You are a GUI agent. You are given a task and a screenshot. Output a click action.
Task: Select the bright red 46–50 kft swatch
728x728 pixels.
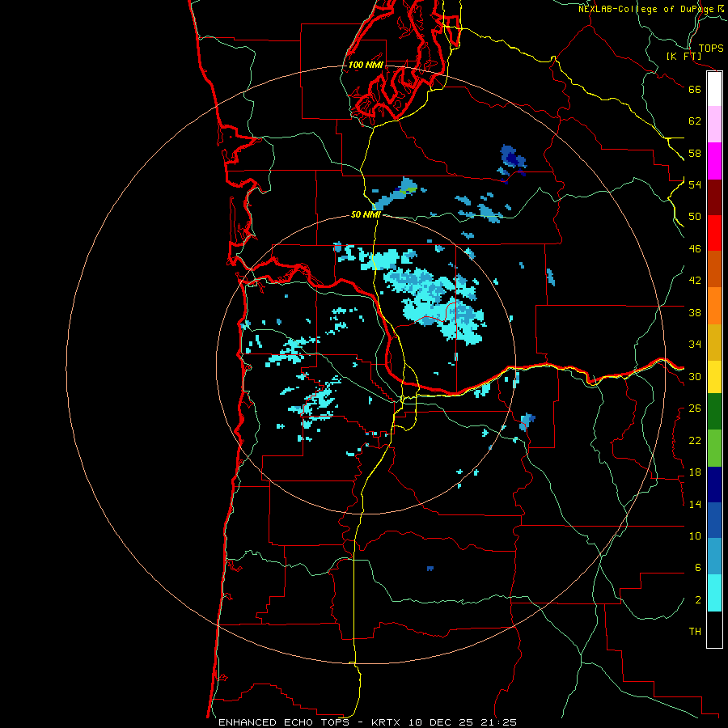coord(714,233)
